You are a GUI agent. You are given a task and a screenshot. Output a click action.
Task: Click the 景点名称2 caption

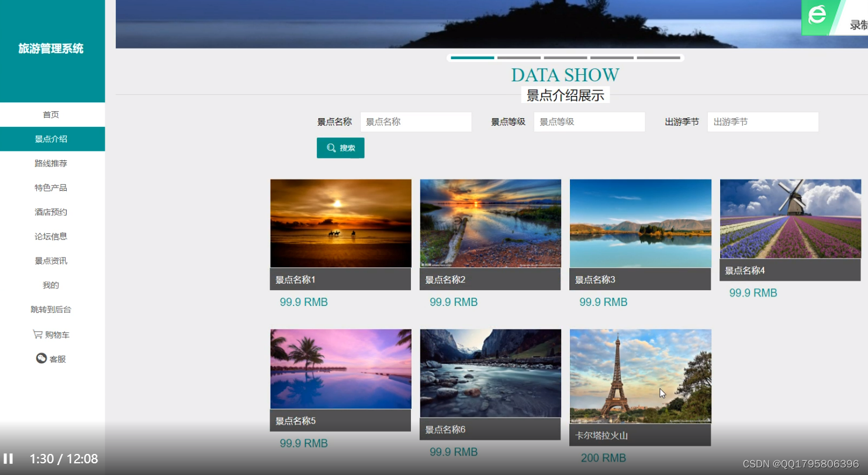pos(490,280)
